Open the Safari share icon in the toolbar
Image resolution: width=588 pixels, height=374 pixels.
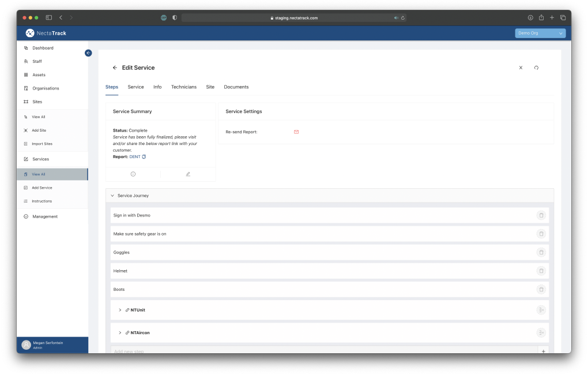point(541,17)
